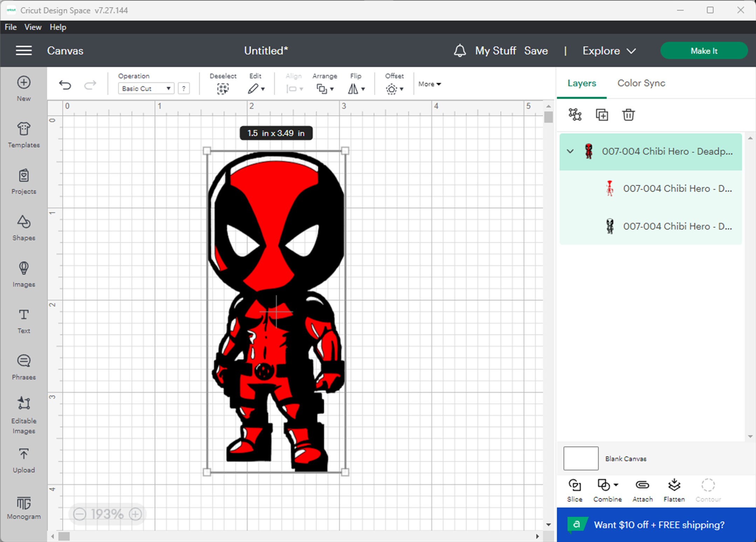Viewport: 756px width, 542px height.
Task: Save the Untitled project
Action: click(536, 50)
